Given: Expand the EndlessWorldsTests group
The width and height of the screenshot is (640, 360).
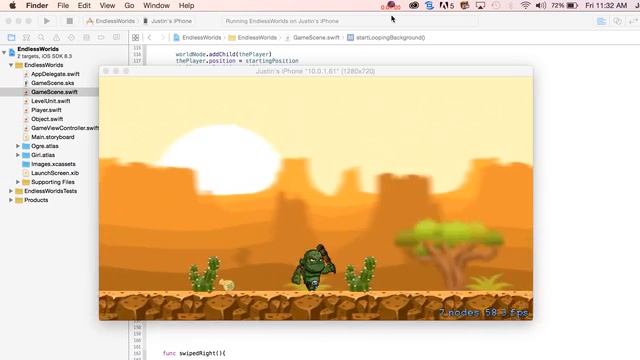Looking at the screenshot, I should pyautogui.click(x=11, y=191).
